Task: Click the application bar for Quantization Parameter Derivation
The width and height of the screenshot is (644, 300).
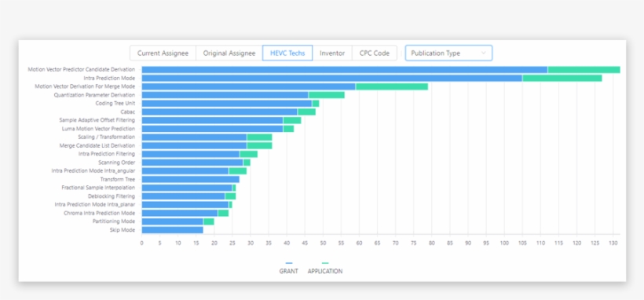Action: (327, 95)
